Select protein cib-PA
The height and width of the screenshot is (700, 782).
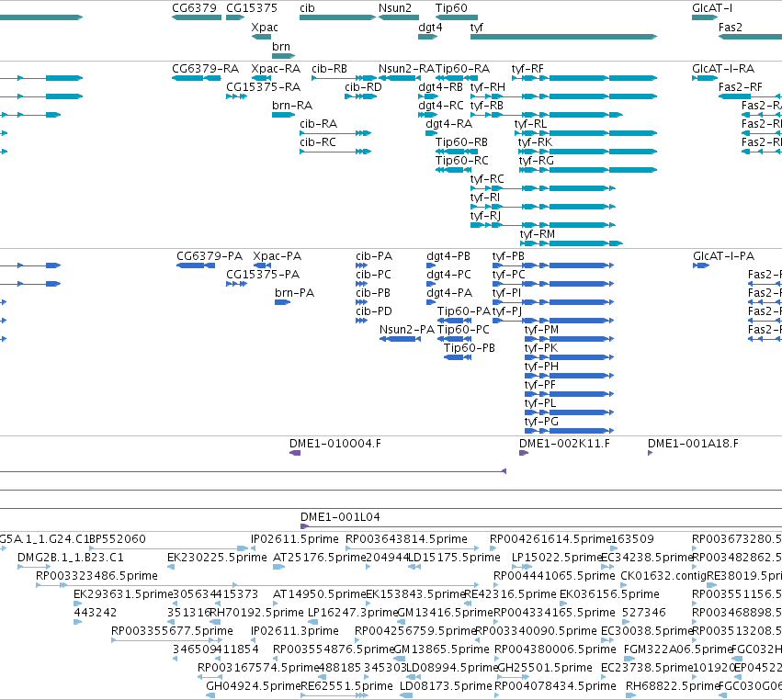pos(361,265)
